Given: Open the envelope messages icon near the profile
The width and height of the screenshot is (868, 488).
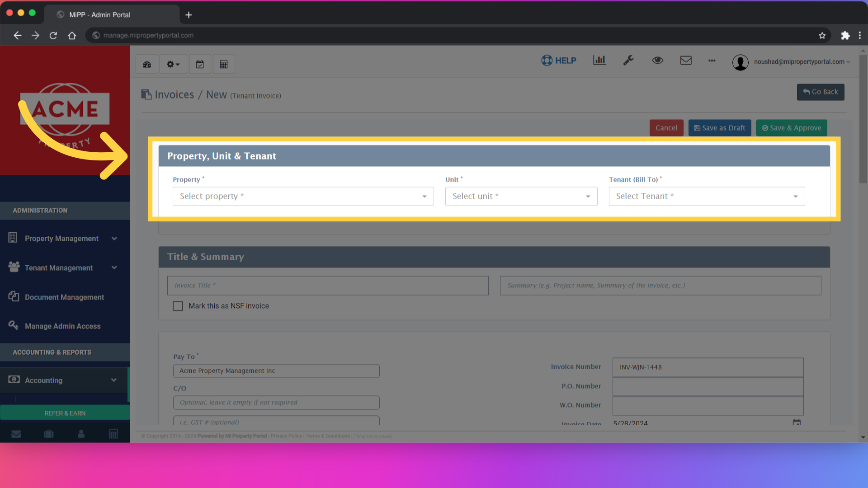Looking at the screenshot, I should tap(686, 60).
